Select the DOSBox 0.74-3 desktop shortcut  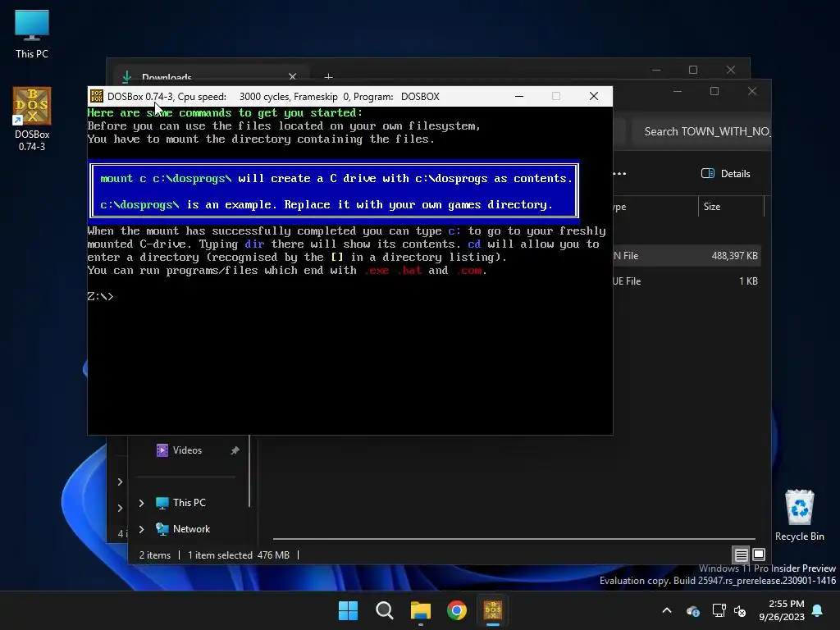(x=32, y=118)
